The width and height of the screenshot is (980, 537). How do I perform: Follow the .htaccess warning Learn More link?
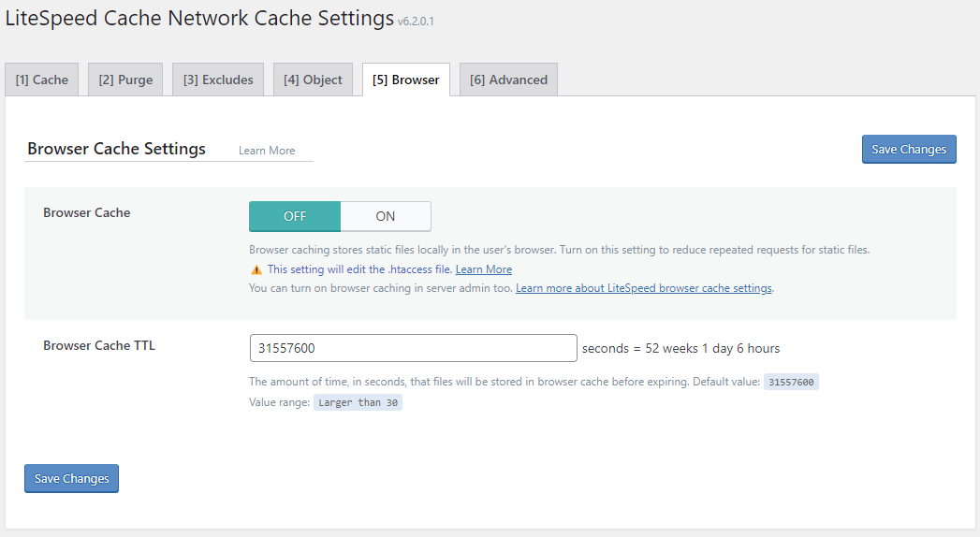coord(484,269)
